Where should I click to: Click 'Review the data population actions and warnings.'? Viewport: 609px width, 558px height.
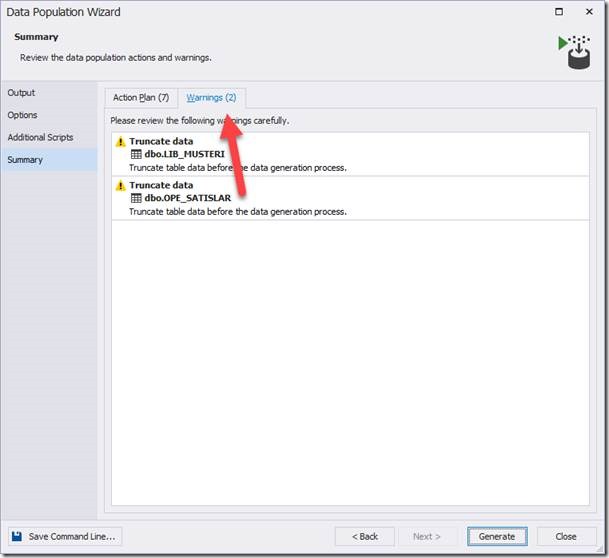116,57
